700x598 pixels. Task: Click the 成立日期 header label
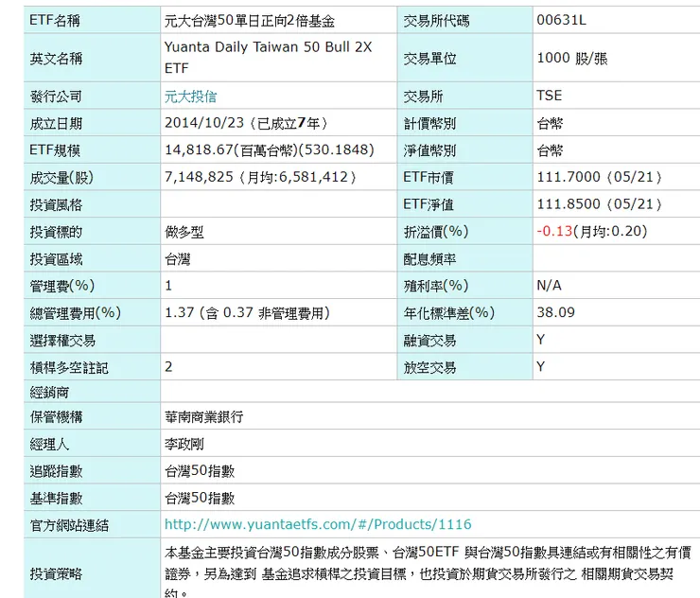pyautogui.click(x=56, y=123)
